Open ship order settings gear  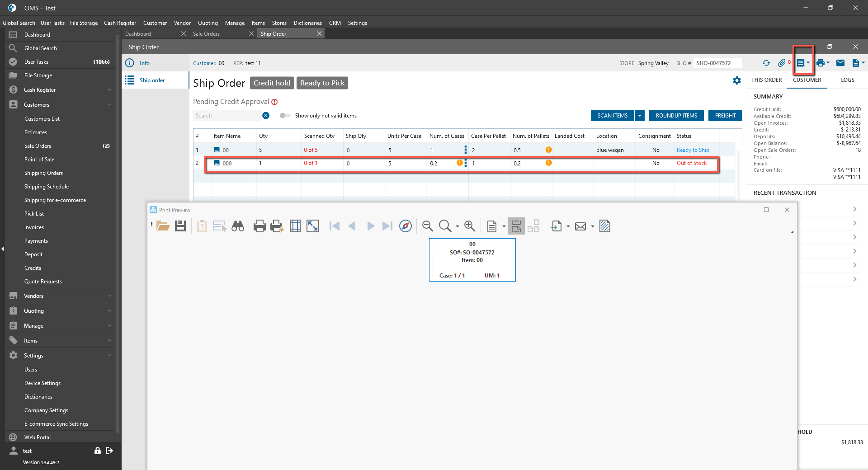tap(737, 80)
